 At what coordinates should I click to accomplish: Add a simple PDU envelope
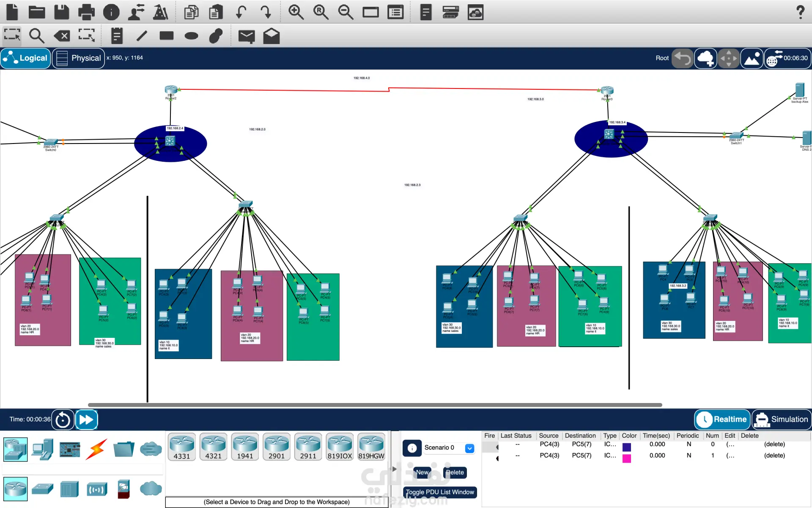tap(246, 36)
